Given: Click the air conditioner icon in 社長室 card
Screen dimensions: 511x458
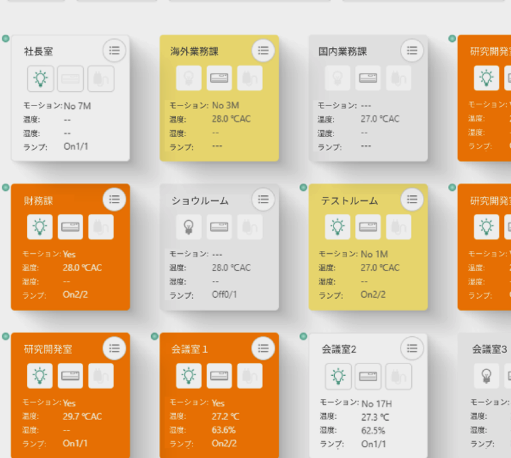Looking at the screenshot, I should coord(70,79).
